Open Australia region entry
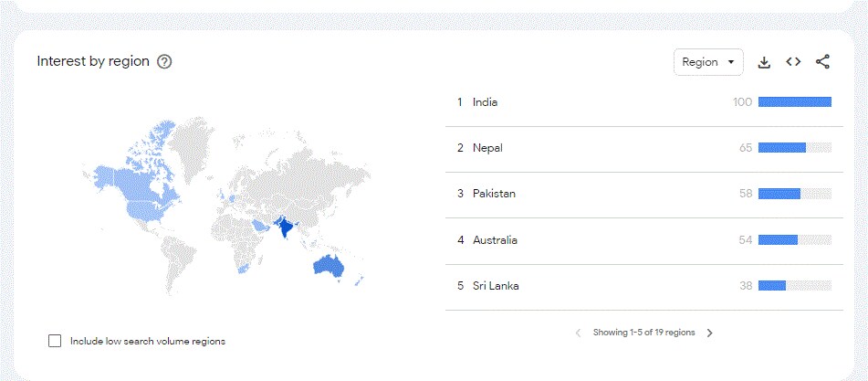 495,240
